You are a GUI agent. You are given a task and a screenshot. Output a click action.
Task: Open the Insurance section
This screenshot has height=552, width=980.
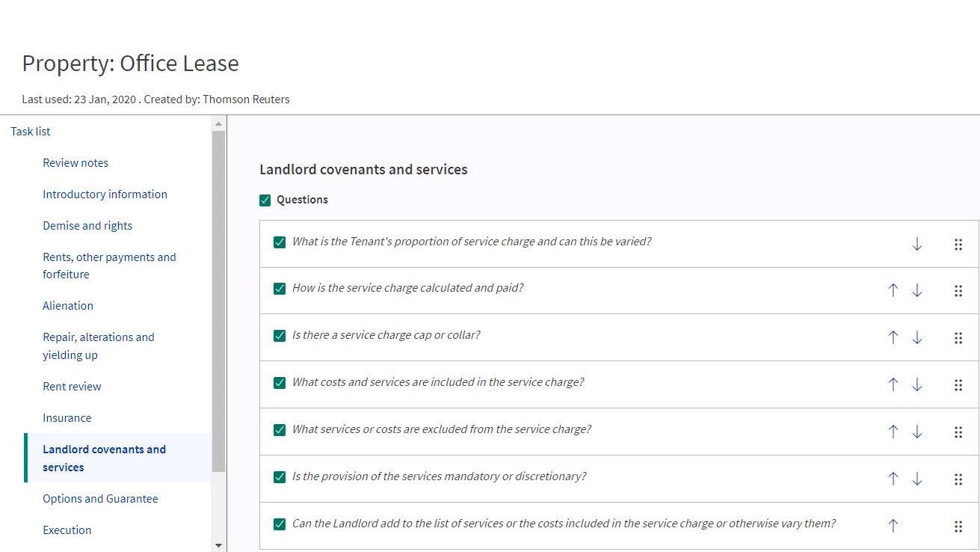tap(67, 418)
